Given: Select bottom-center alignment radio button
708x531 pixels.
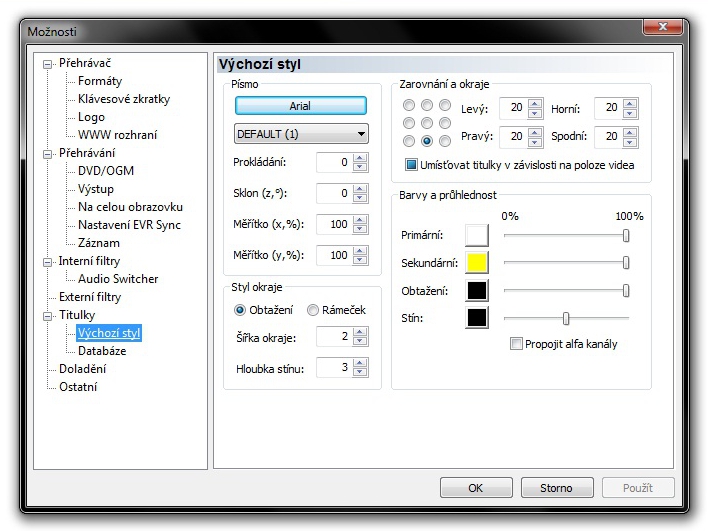Looking at the screenshot, I should click(x=427, y=141).
